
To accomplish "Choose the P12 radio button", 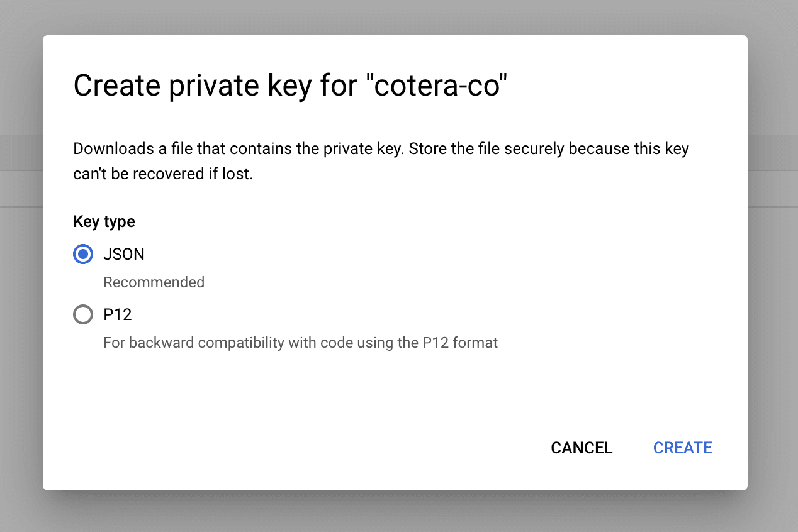I will pyautogui.click(x=83, y=314).
